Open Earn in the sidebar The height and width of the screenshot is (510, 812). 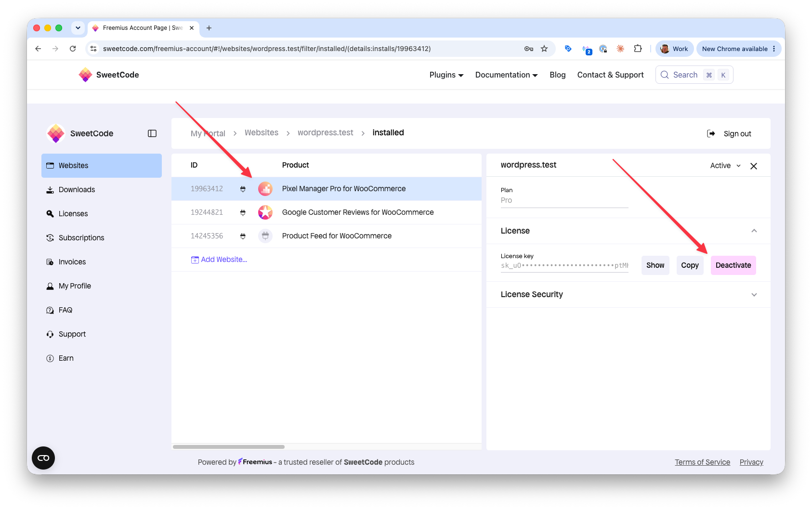click(102, 358)
